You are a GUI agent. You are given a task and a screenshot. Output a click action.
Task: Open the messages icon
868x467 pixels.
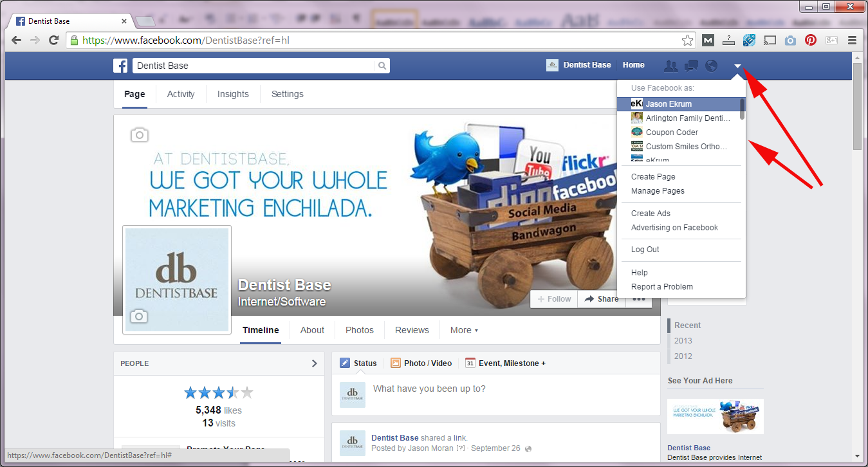click(x=691, y=65)
